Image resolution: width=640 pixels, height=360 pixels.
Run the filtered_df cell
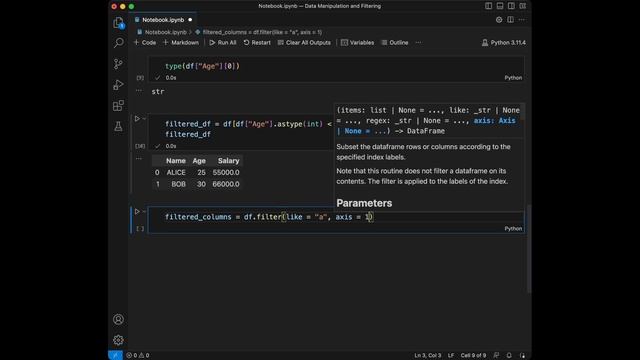(x=137, y=119)
